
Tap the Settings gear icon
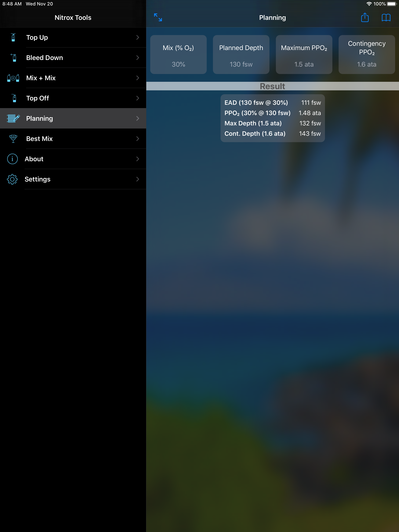pos(12,179)
